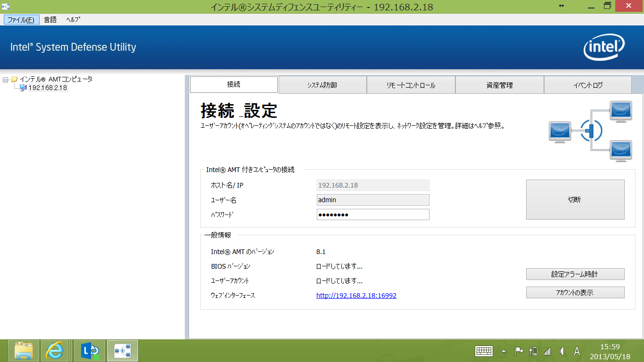Open the touch keyboard from the tray
Image resolution: width=644 pixels, height=362 pixels.
pyautogui.click(x=484, y=351)
